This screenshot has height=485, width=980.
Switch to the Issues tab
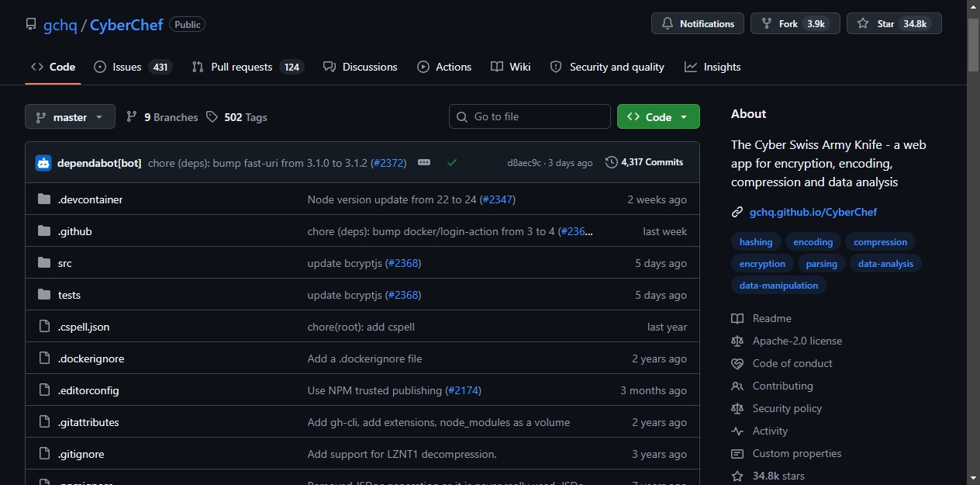(x=132, y=67)
